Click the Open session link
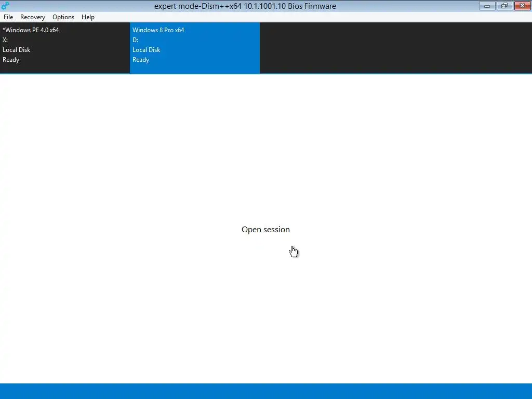 (265, 230)
